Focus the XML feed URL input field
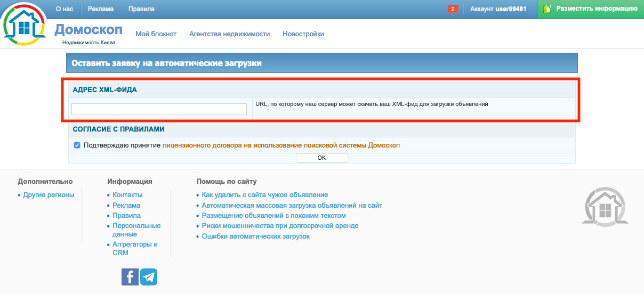The image size is (644, 294). 159,109
